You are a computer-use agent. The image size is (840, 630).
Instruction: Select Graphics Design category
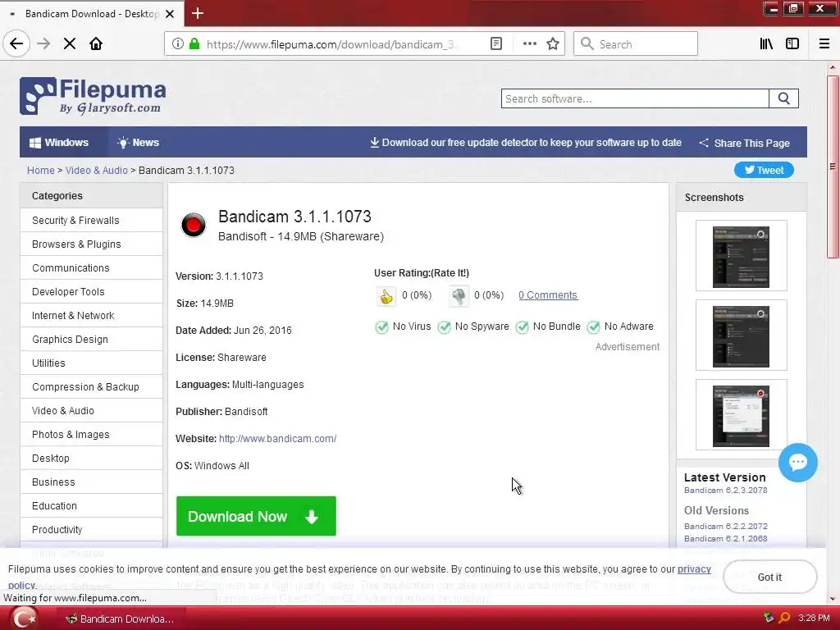pyautogui.click(x=92, y=339)
